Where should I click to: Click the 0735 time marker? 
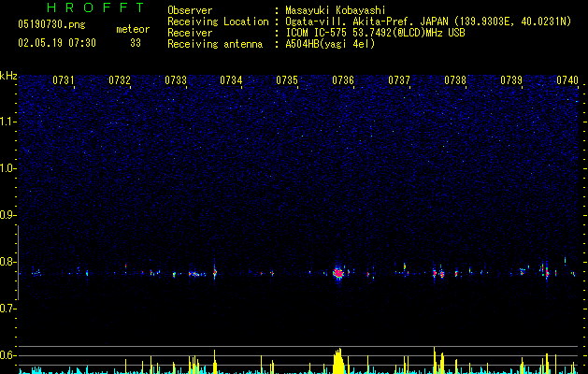point(287,80)
